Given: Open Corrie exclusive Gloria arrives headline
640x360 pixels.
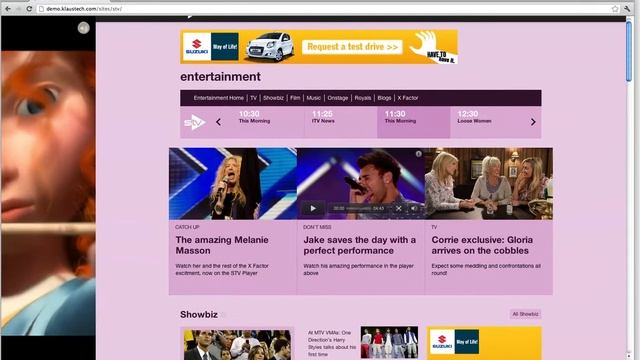Looking at the screenshot, I should click(x=482, y=245).
